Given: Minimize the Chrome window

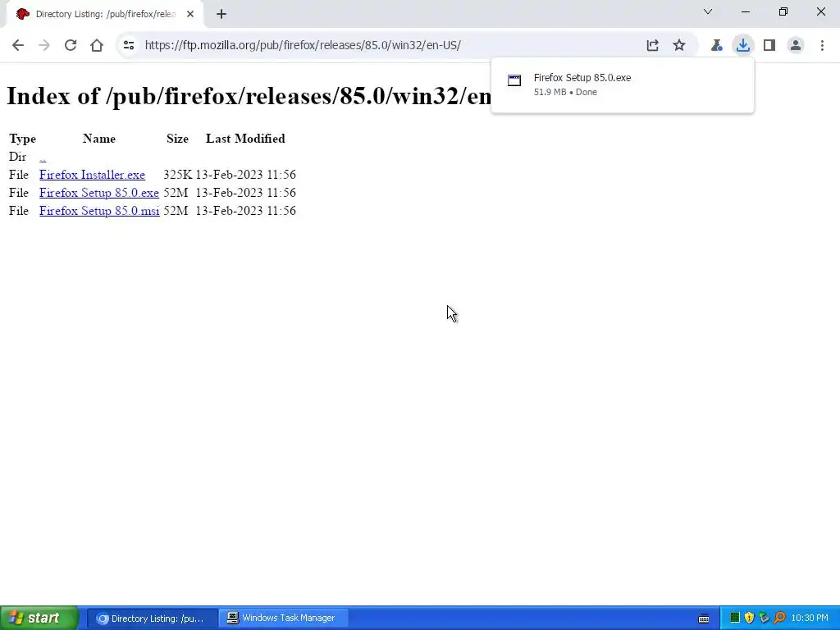Looking at the screenshot, I should click(x=746, y=11).
